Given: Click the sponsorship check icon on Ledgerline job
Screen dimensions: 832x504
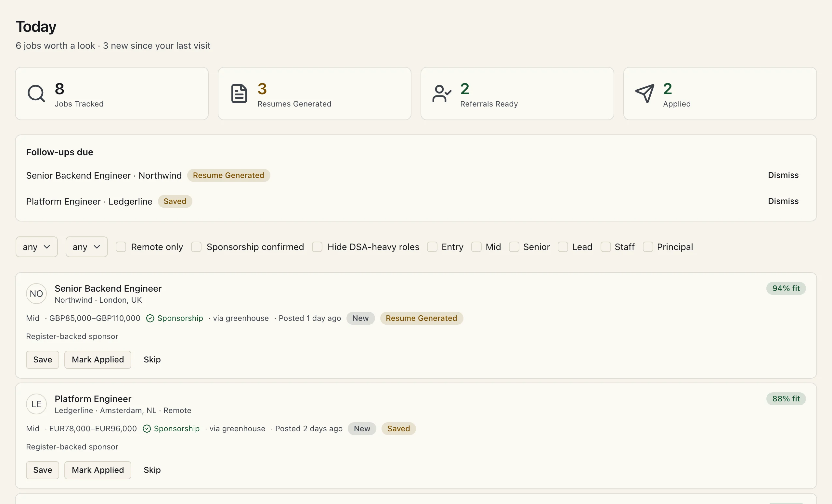Looking at the screenshot, I should [147, 429].
